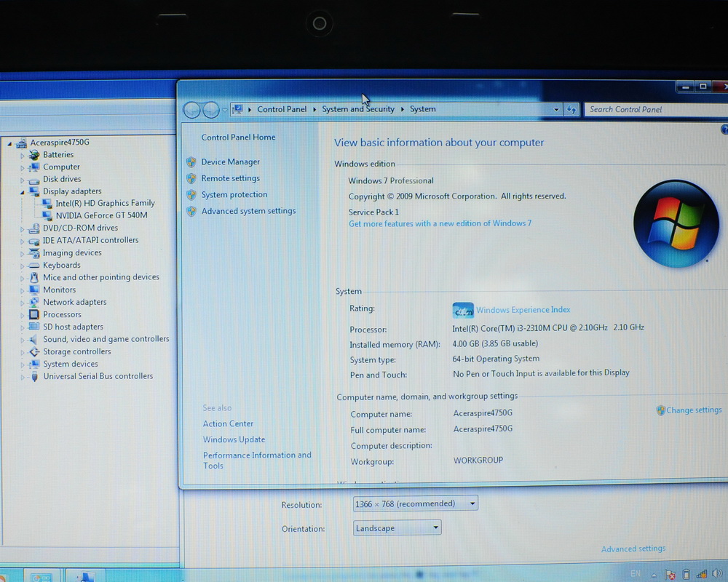Click the Imaging devices camera icon
The image size is (728, 582).
pyautogui.click(x=34, y=253)
